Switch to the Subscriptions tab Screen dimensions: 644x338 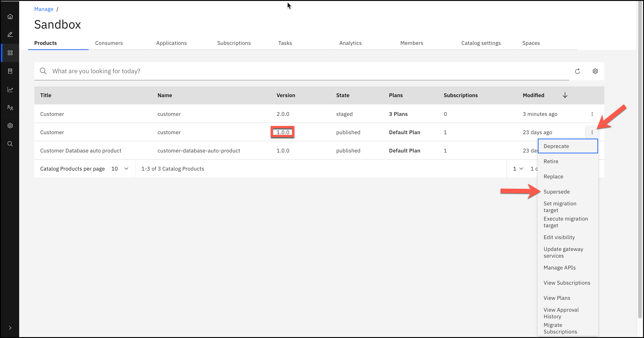coord(234,43)
